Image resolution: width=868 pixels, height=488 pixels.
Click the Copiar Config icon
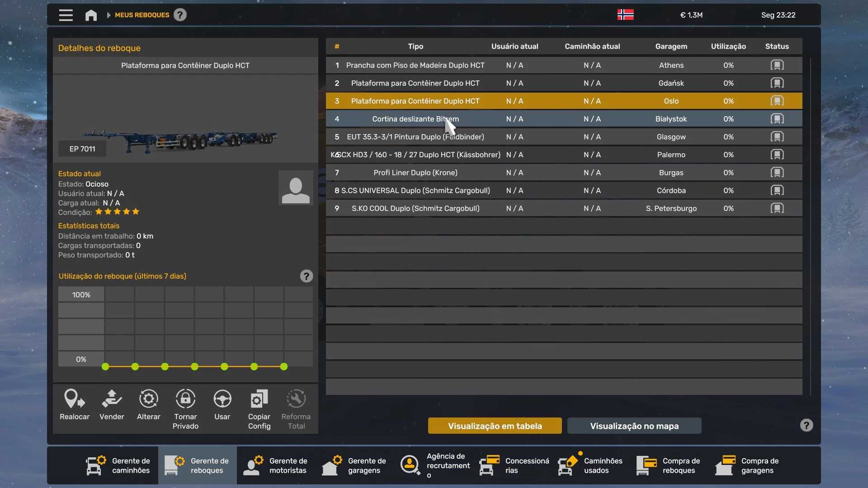pos(259,399)
